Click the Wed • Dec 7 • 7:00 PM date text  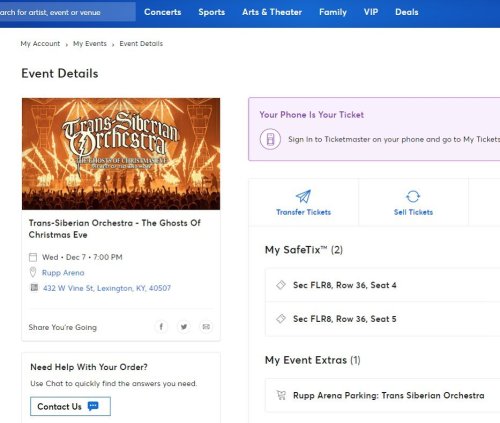pos(82,257)
